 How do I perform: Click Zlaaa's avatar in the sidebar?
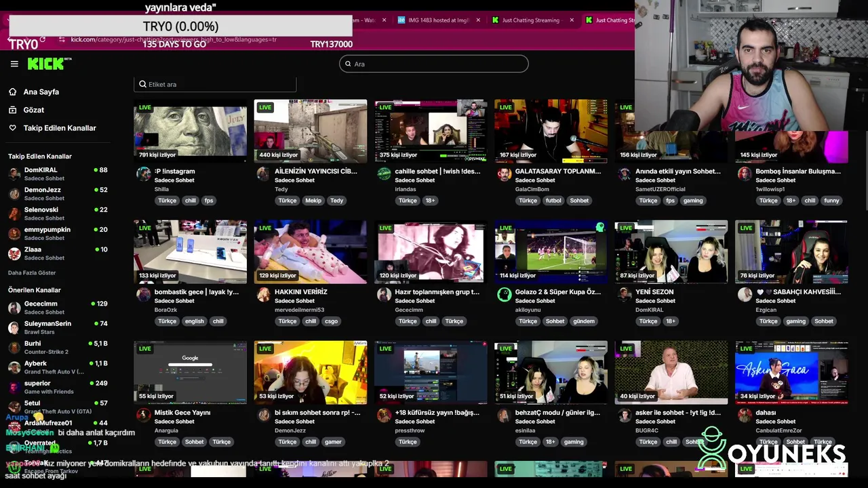point(14,253)
